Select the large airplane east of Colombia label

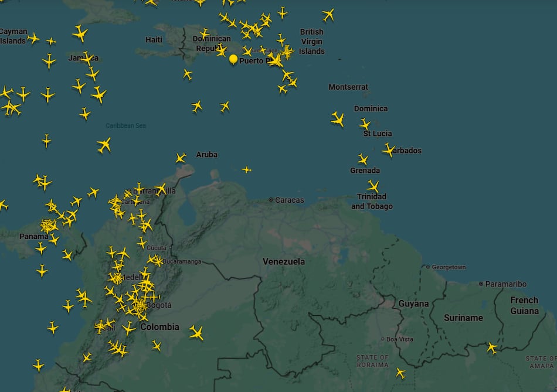(196, 333)
